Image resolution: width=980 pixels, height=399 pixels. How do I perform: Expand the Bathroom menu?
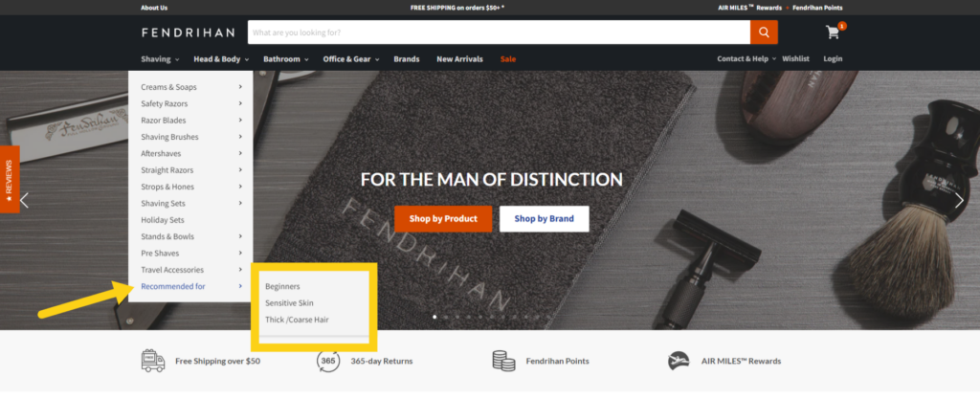coord(285,59)
